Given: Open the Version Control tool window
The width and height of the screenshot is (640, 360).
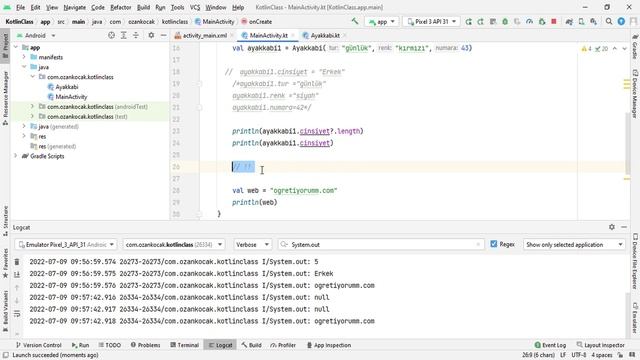Looking at the screenshot, I should [38, 345].
